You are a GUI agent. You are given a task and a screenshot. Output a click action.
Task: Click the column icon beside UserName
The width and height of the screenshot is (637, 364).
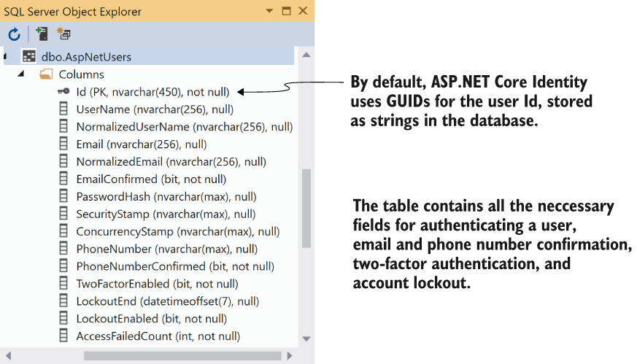click(x=63, y=109)
